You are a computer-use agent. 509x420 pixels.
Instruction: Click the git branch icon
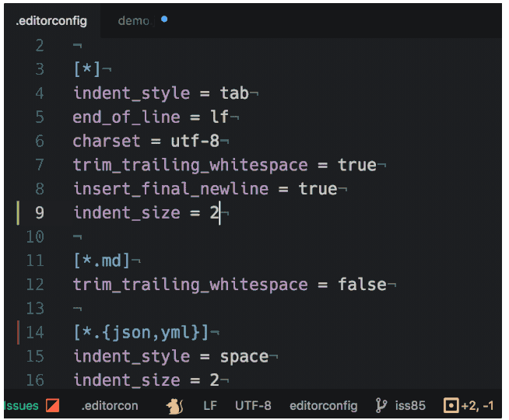[x=381, y=406]
